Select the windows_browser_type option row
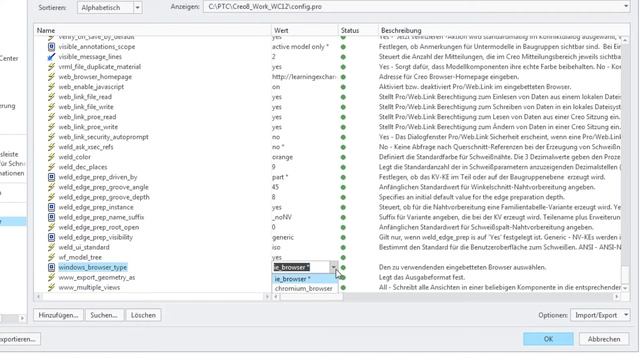Screen dimensions: 640x360 (93, 267)
